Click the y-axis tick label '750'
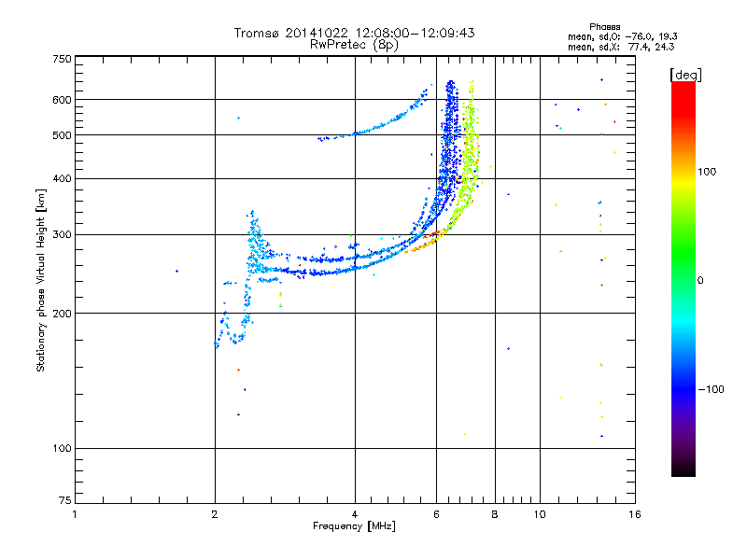Viewport: 747px width, 560px height. pyautogui.click(x=63, y=59)
